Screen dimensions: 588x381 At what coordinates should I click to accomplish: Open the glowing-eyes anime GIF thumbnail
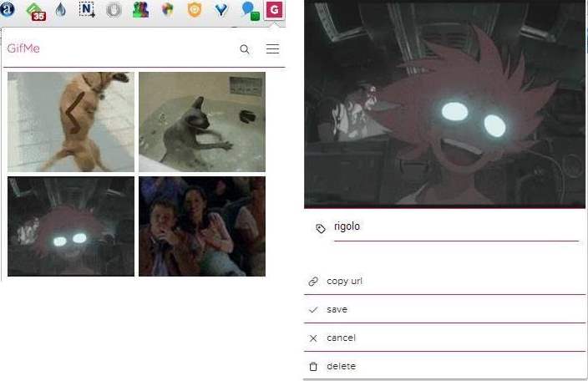coord(71,226)
